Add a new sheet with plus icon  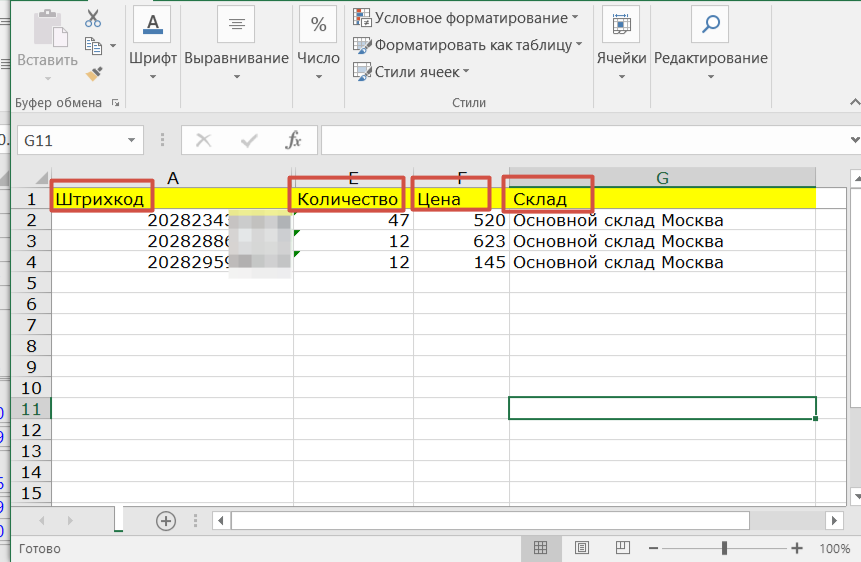(x=166, y=520)
